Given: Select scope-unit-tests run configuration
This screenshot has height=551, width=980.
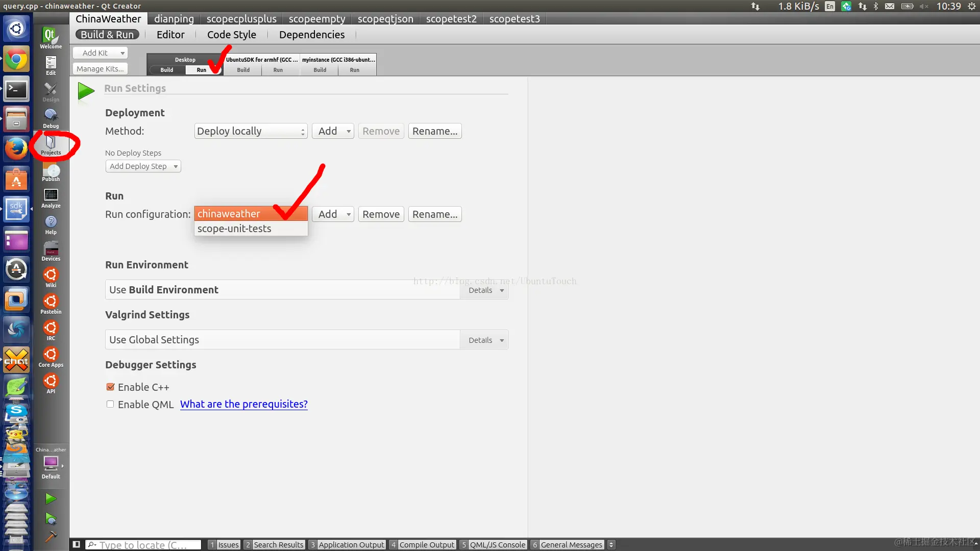Looking at the screenshot, I should click(234, 229).
